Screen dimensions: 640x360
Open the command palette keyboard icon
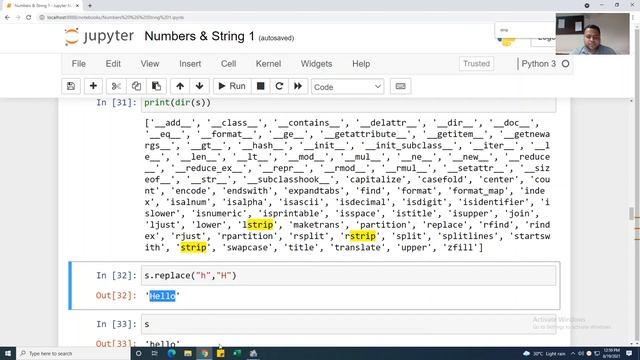400,86
